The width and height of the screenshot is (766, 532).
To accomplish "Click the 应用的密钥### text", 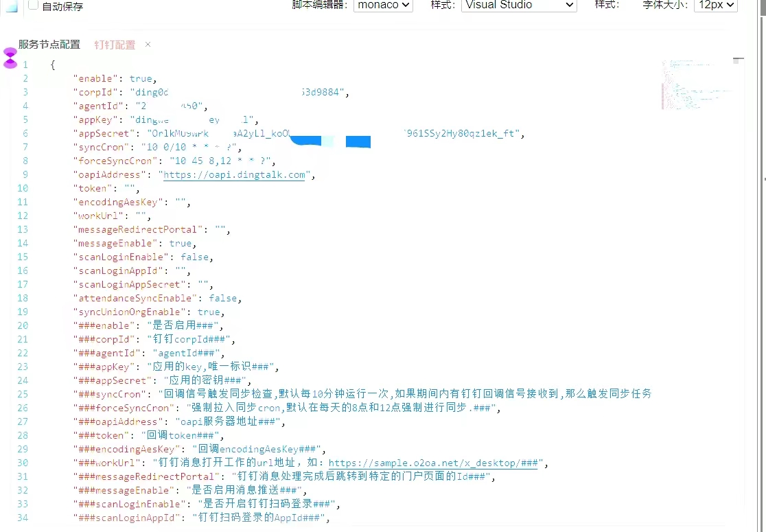I will (x=205, y=380).
